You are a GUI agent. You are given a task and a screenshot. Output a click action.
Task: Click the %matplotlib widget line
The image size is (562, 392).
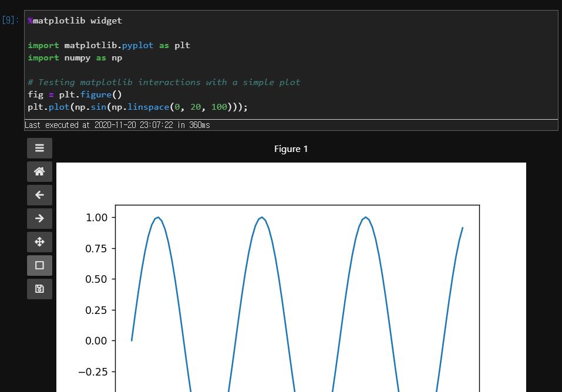75,21
